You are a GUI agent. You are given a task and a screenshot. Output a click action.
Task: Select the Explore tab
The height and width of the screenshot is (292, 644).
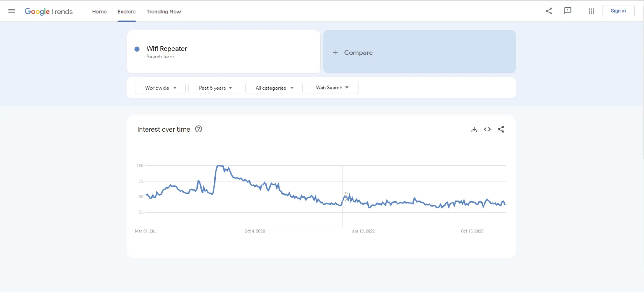tap(126, 12)
